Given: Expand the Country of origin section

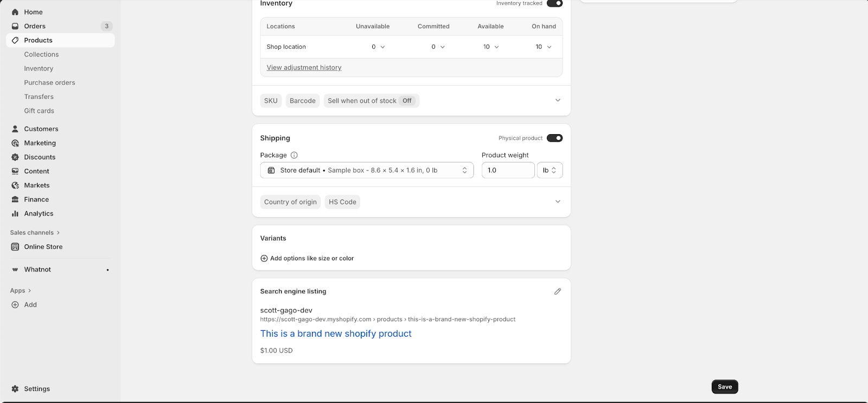Looking at the screenshot, I should 558,201.
